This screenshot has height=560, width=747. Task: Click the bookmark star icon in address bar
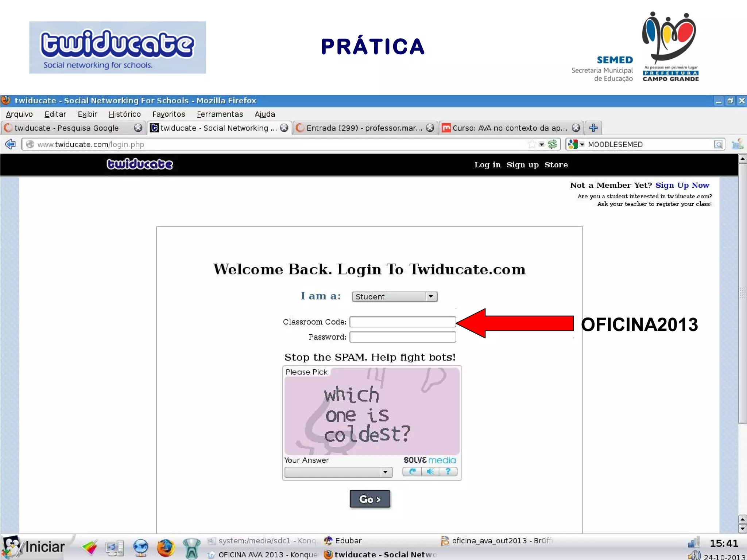[532, 144]
